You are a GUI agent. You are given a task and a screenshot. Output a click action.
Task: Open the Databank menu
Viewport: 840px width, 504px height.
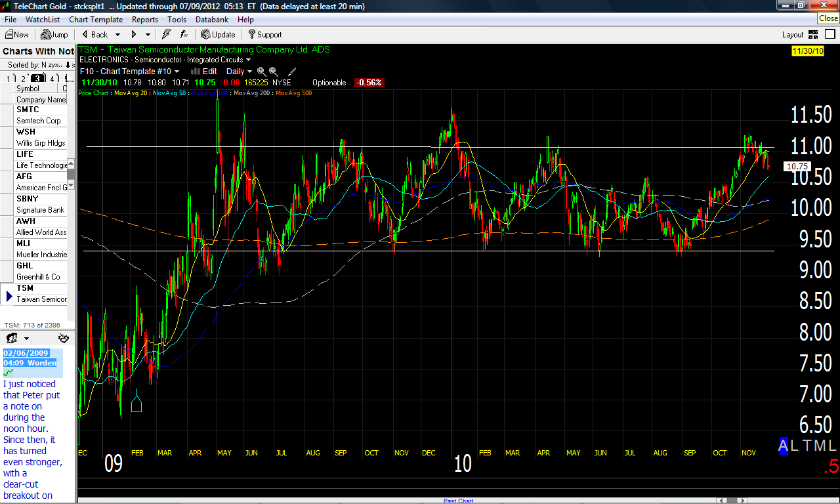(212, 20)
